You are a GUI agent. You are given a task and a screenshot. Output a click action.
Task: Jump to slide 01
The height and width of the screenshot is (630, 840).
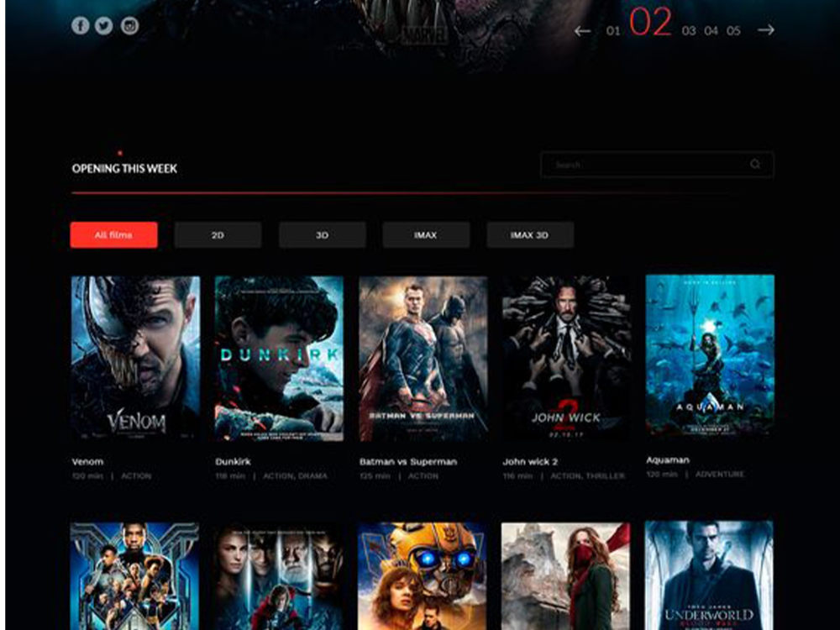[613, 31]
